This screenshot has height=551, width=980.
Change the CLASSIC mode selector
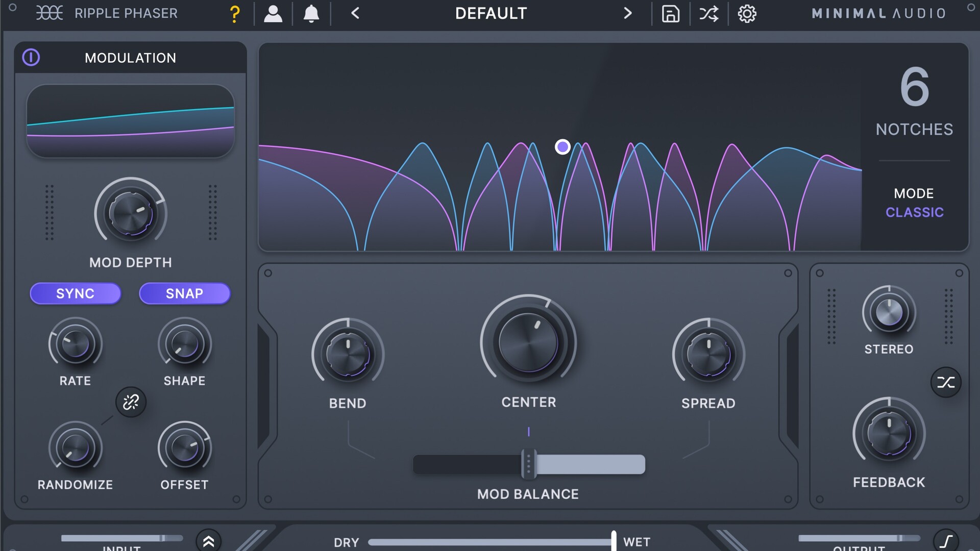914,212
